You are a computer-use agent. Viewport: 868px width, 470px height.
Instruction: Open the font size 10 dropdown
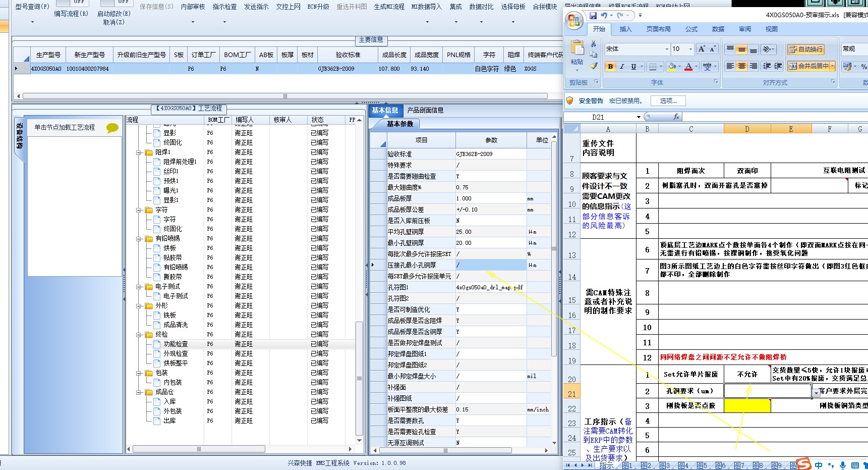pos(690,49)
